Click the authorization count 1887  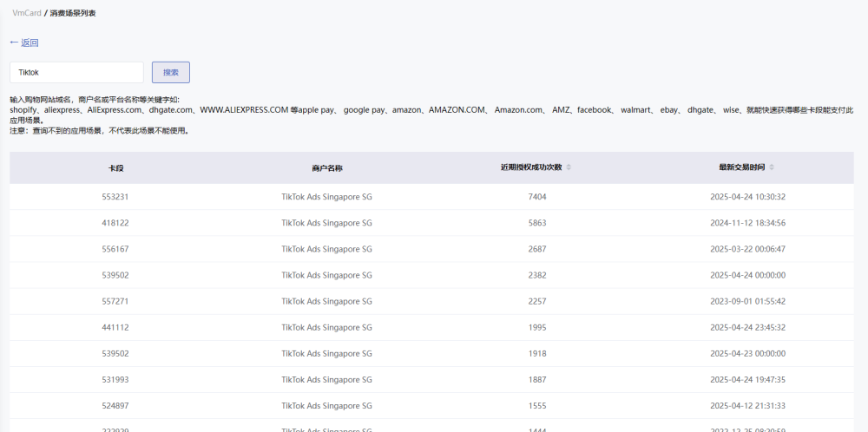[537, 379]
